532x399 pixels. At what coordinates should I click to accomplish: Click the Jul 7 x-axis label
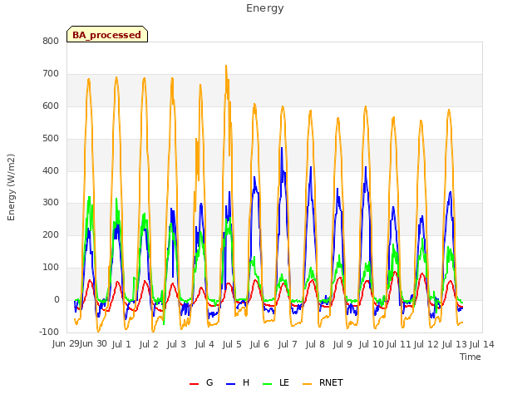(288, 344)
